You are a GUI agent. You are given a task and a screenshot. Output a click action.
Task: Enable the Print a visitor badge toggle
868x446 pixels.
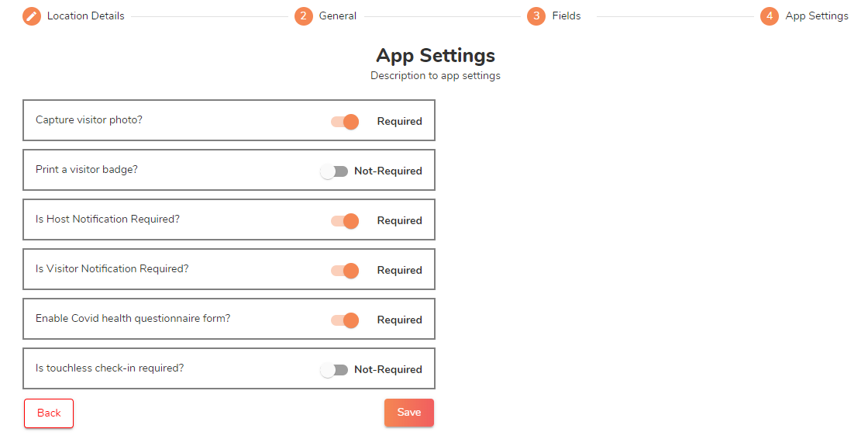tap(334, 171)
